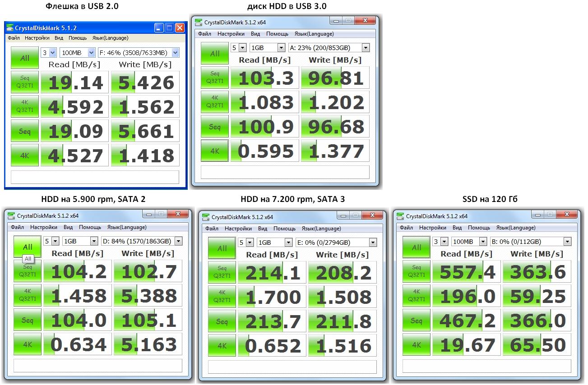Click the 19.14 read result in USB 2.0 window
Screen dimensions: 588x385
74,82
